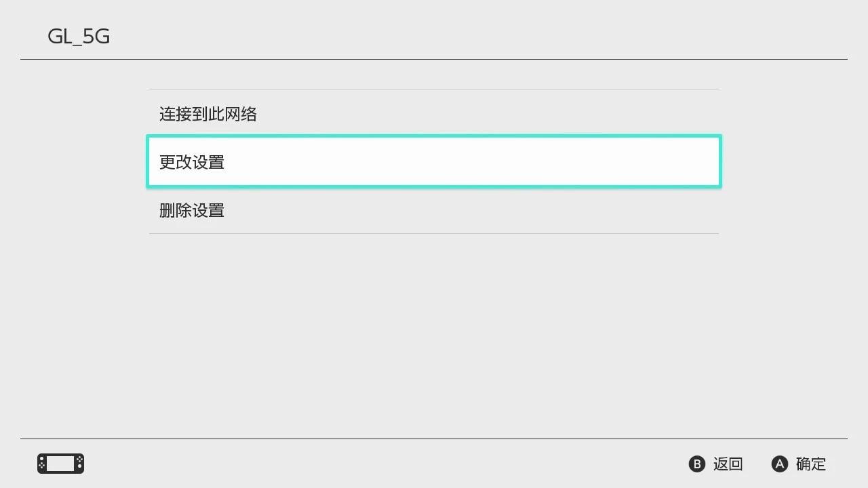
Task: Go back using the B 返回 hint
Action: click(715, 464)
